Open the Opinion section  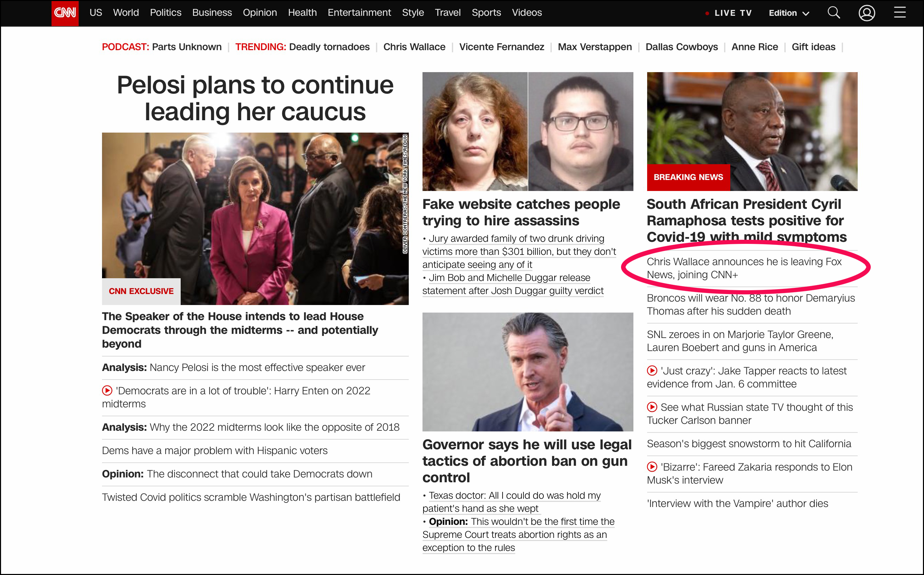coord(260,13)
